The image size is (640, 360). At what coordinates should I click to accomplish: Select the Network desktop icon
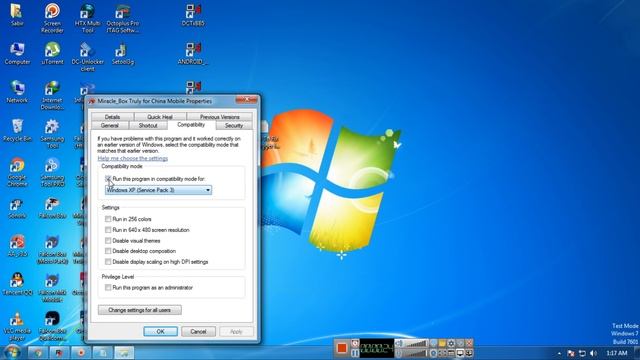(x=17, y=91)
